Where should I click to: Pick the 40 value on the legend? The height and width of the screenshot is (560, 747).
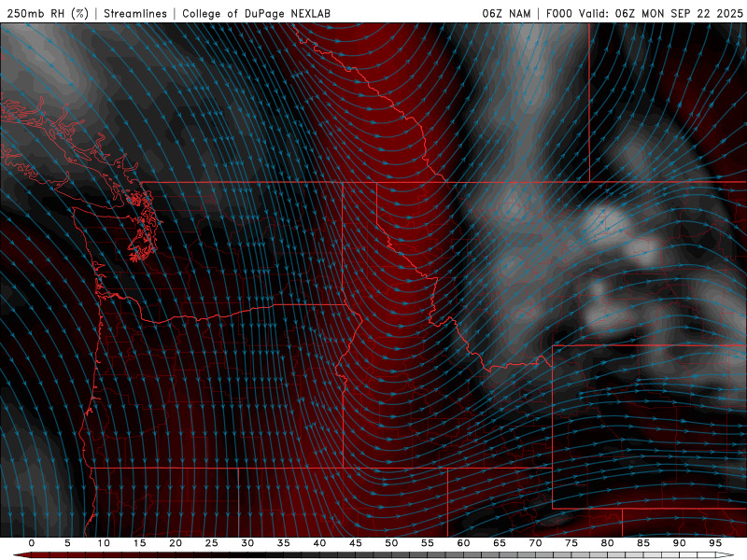(319, 543)
